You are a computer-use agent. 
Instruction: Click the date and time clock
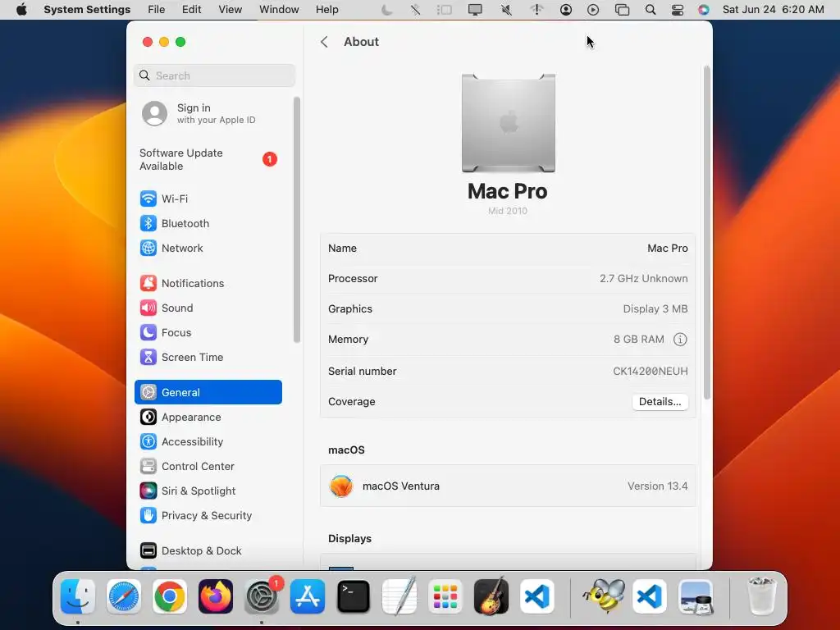773,10
